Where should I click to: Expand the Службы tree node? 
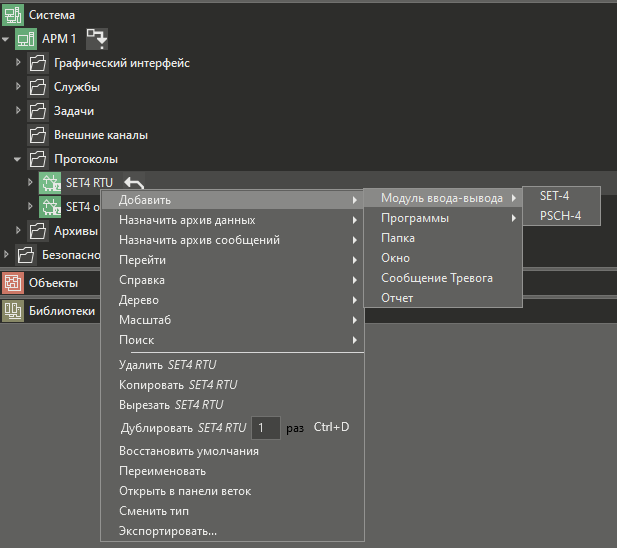point(18,87)
